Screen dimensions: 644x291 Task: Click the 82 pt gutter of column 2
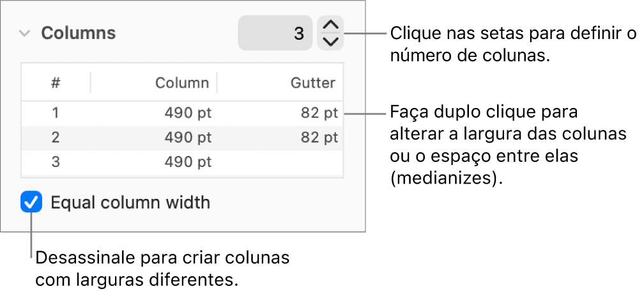click(319, 138)
